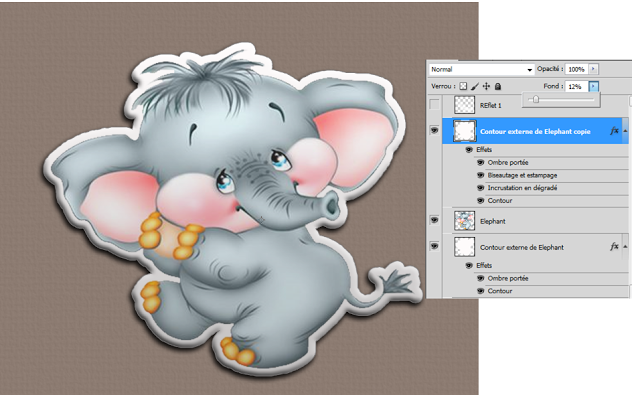
Task: Click Effets label under lower Contour layer
Action: [x=484, y=266]
